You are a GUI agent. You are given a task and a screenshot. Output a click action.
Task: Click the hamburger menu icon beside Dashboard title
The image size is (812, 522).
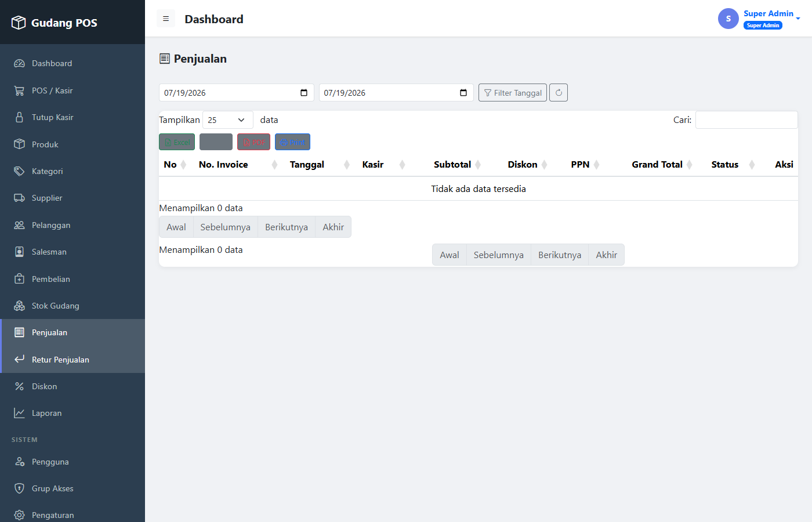[166, 19]
